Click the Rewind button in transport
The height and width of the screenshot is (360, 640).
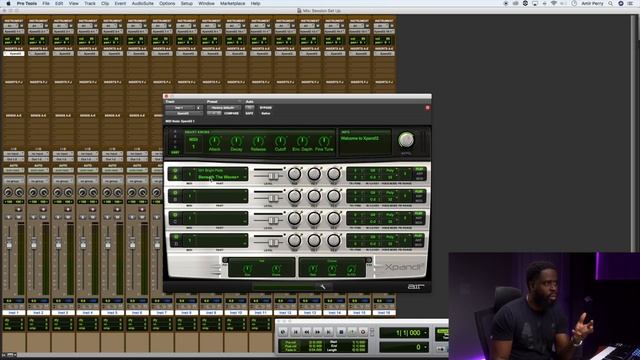point(307,332)
